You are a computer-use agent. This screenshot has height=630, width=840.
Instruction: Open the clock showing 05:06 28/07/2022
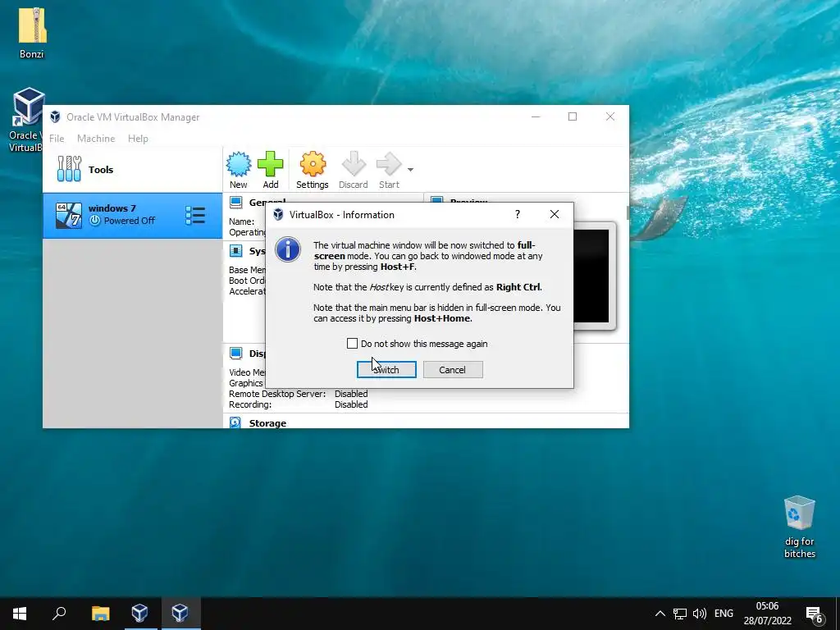click(x=767, y=614)
